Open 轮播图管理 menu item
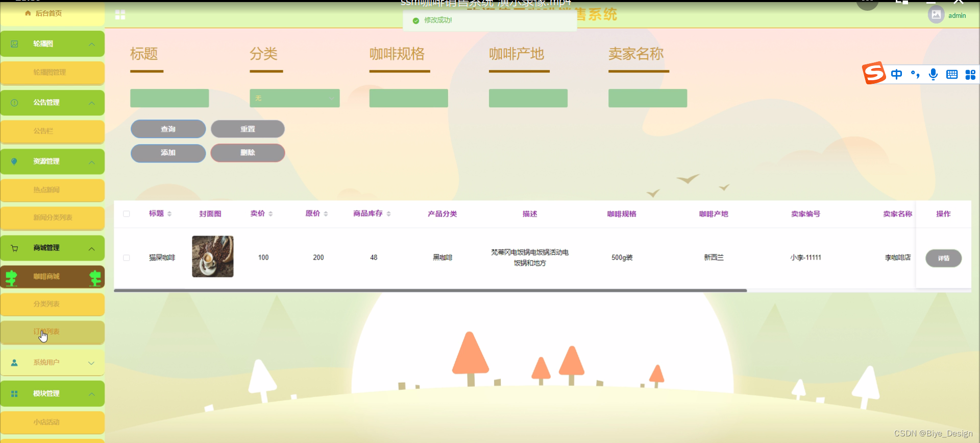 52,73
